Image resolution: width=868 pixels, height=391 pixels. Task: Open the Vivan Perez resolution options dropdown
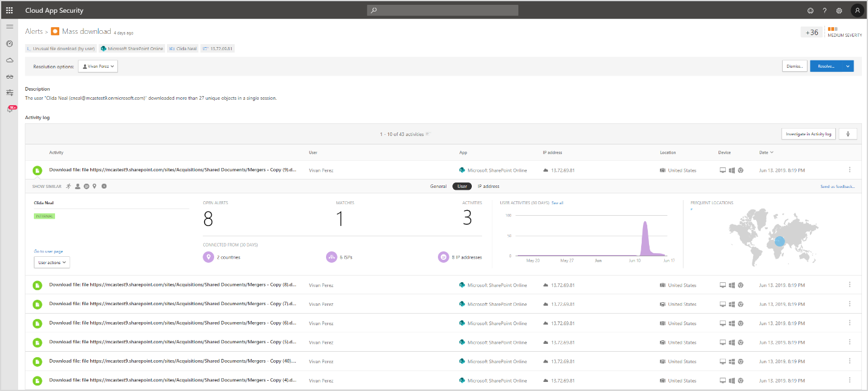[97, 66]
